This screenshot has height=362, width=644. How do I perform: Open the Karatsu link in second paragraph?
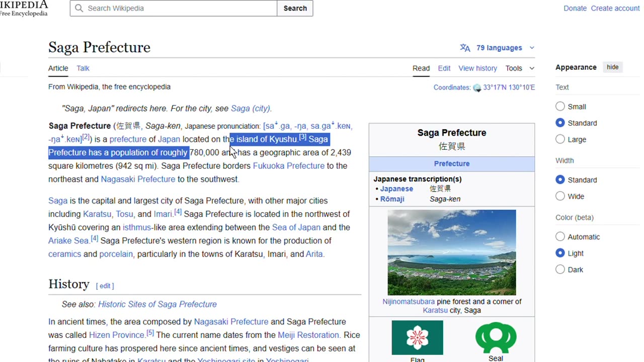click(98, 214)
